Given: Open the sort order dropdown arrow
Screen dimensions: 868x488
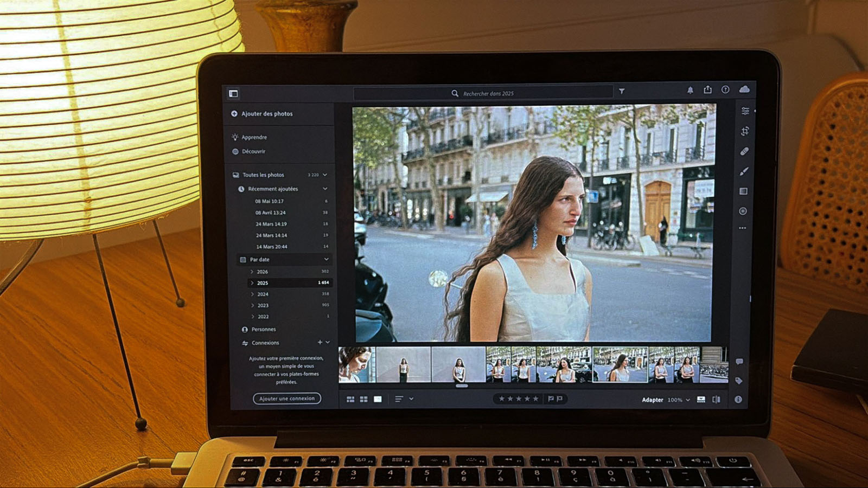Looking at the screenshot, I should pos(411,399).
